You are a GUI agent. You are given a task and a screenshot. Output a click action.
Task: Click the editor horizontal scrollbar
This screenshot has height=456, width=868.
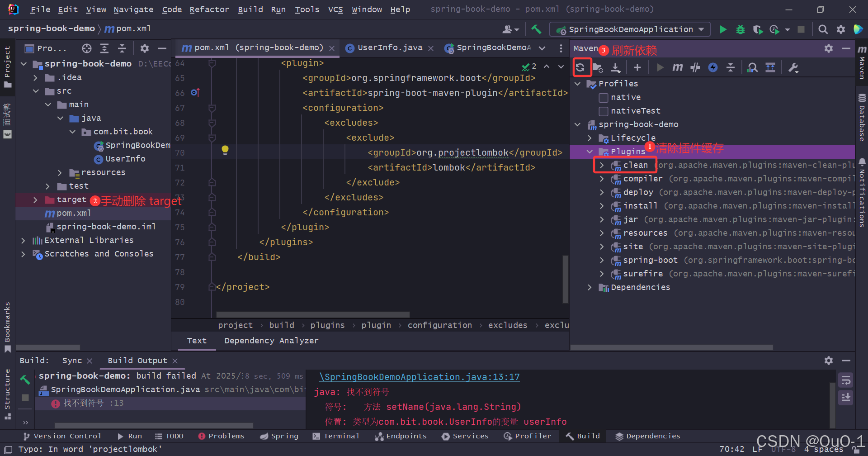pos(313,314)
